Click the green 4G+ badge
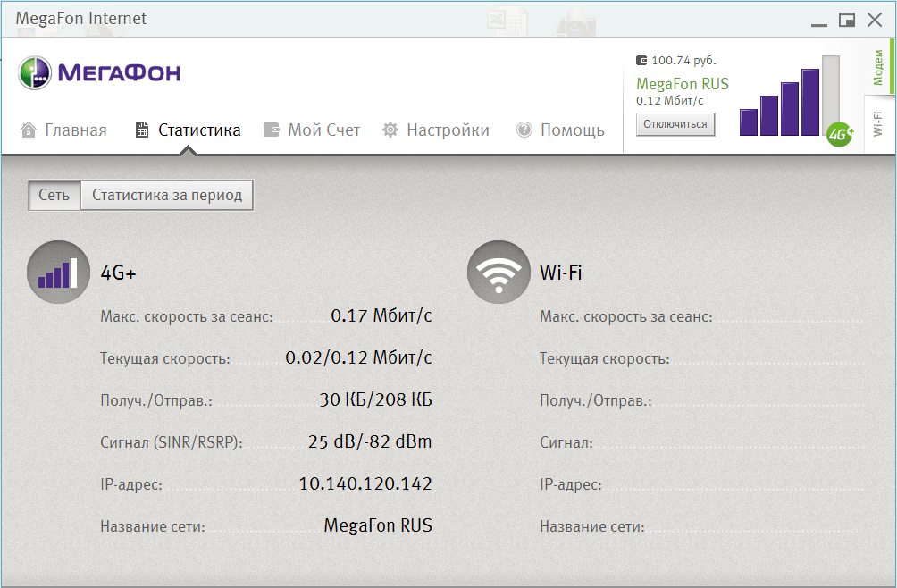Screen dimensions: 897x588 click(840, 134)
